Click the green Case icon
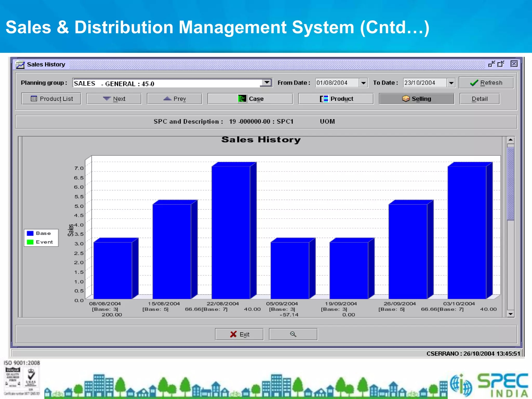 tap(242, 98)
